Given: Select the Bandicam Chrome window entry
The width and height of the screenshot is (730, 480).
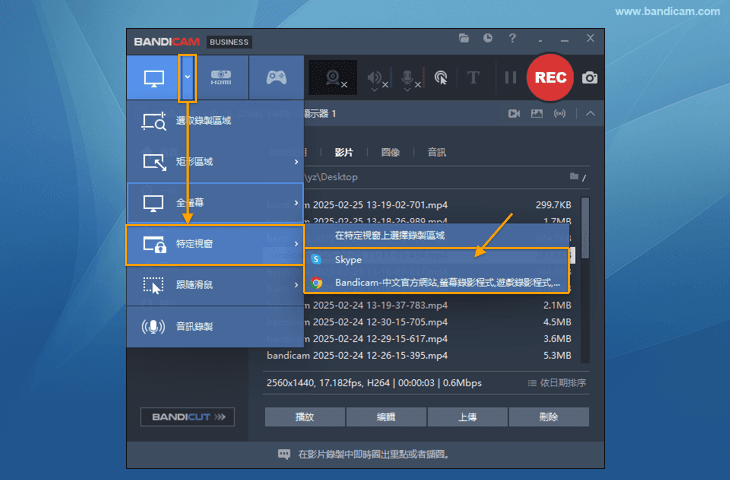Looking at the screenshot, I should coord(437,283).
